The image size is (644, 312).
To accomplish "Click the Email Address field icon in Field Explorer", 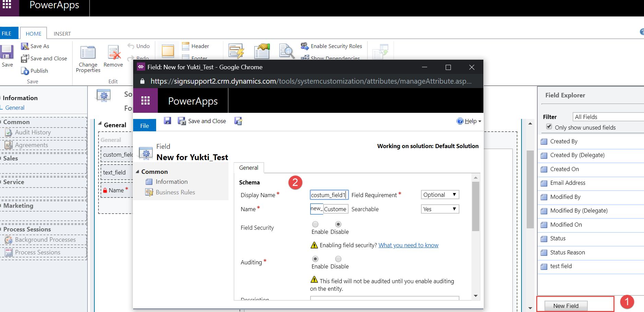I will click(544, 183).
